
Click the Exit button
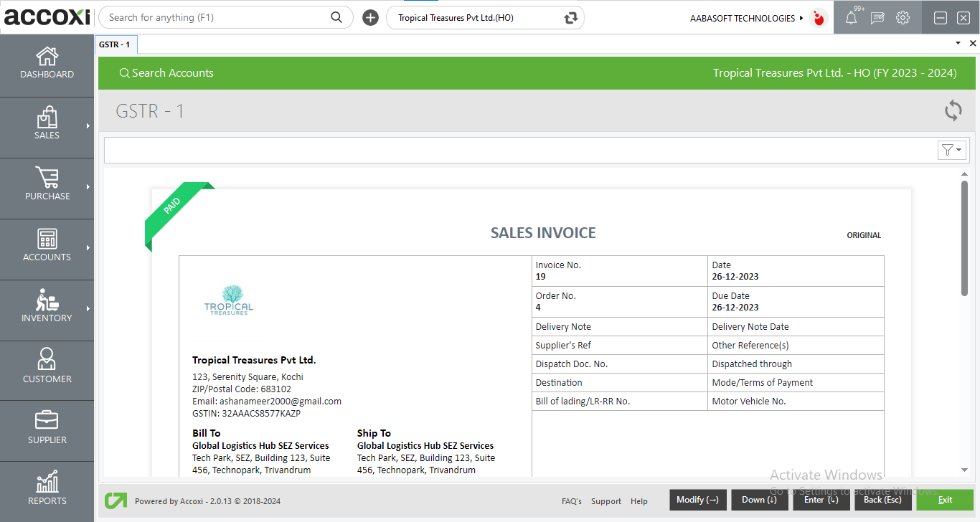tap(945, 500)
